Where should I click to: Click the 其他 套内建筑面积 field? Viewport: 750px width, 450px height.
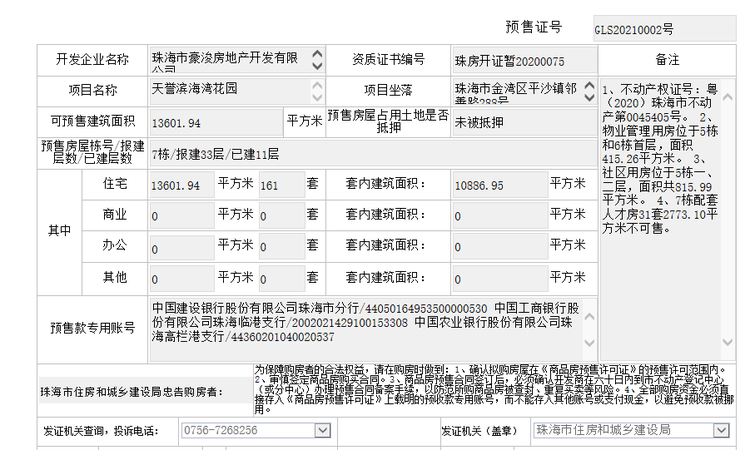[500, 279]
